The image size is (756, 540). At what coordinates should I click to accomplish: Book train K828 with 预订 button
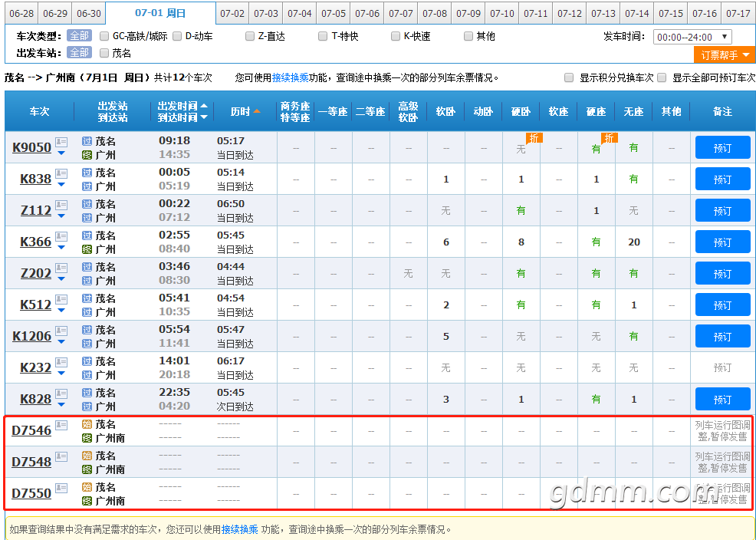pos(723,399)
